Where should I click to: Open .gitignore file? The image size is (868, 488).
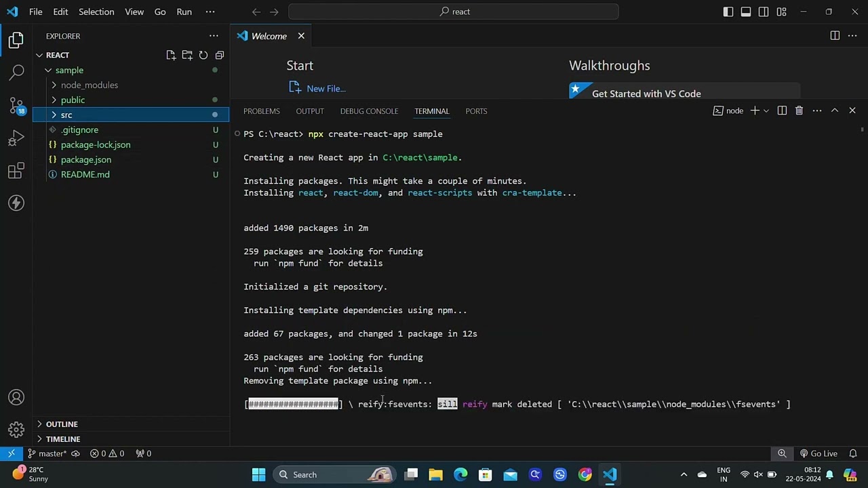pos(79,129)
